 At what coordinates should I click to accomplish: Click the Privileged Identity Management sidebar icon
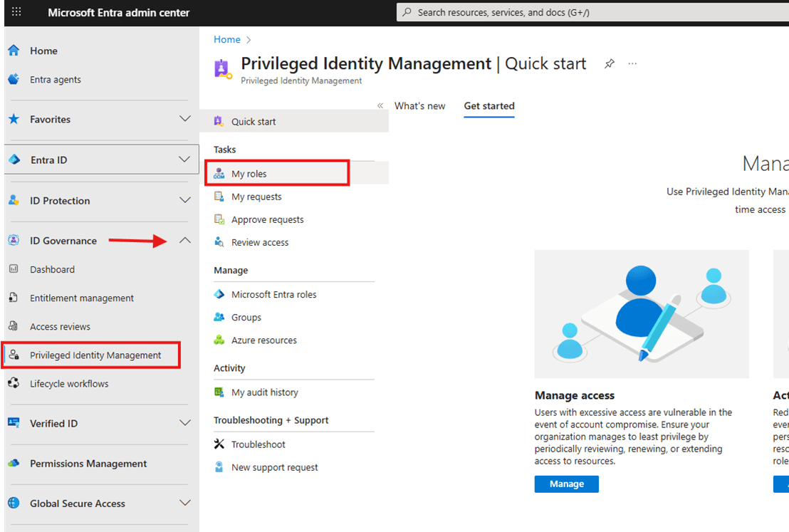tap(14, 355)
